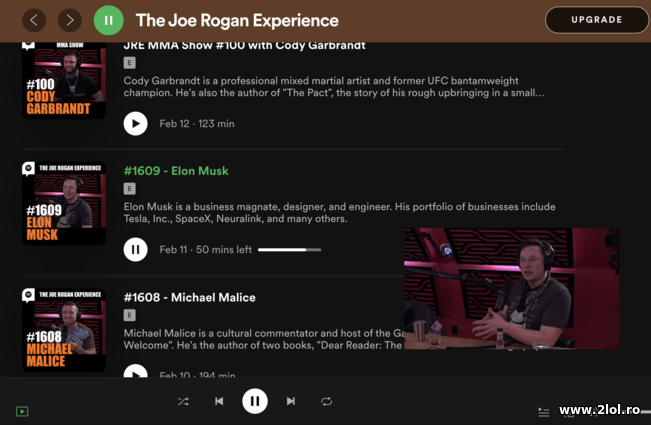Open the #1609 - Elon Musk episode title
This screenshot has height=425, width=651.
[x=176, y=171]
